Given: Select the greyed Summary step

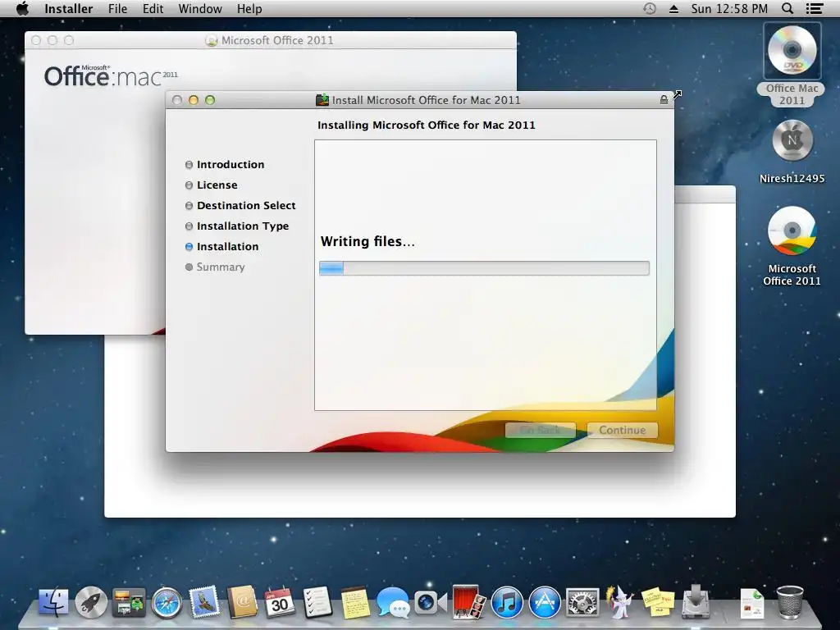Looking at the screenshot, I should pyautogui.click(x=215, y=267).
